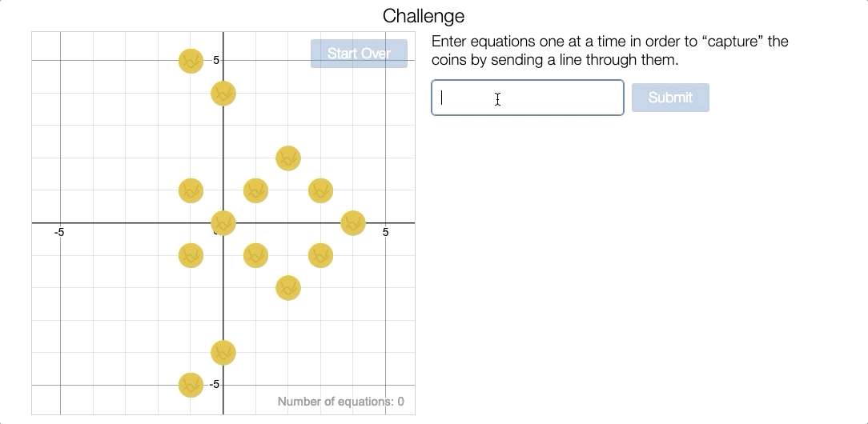
Task: Focus the equation input field
Action: (x=528, y=98)
